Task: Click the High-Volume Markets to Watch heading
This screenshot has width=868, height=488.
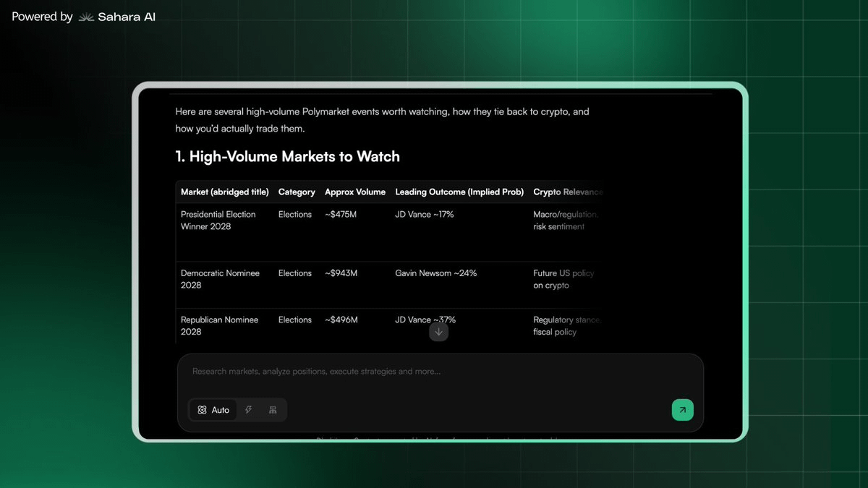Action: tap(287, 156)
